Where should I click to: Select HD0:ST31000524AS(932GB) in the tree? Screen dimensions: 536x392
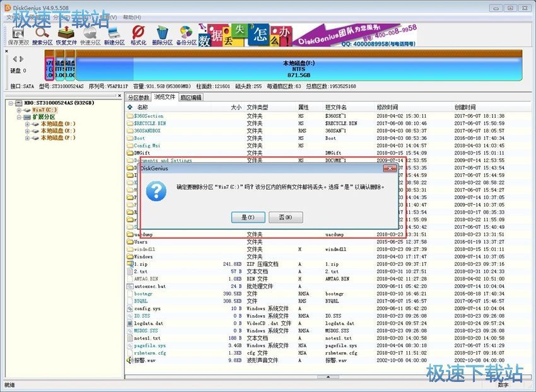tap(59, 103)
